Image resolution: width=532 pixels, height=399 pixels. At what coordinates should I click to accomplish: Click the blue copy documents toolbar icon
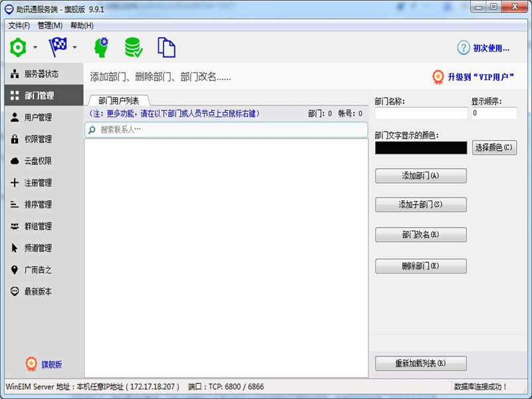click(166, 47)
